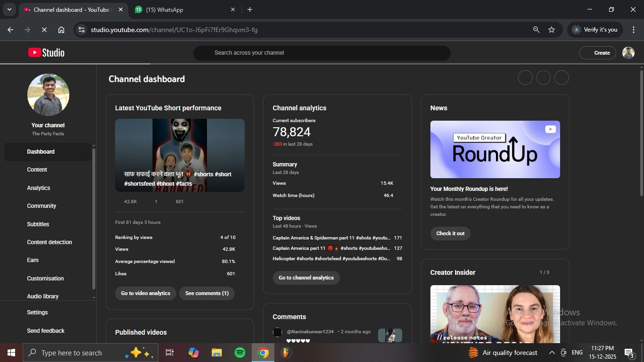View site information icon in address bar
Screen dimensions: 644x362
[x=82, y=30]
